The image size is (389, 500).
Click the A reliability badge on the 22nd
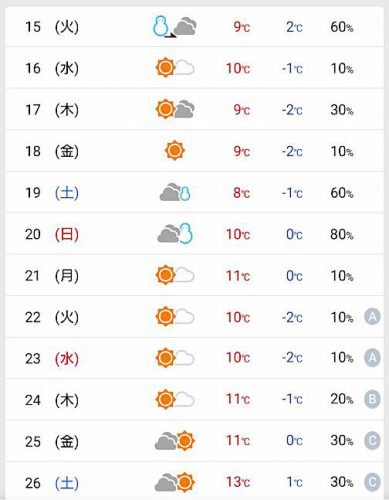pyautogui.click(x=372, y=316)
